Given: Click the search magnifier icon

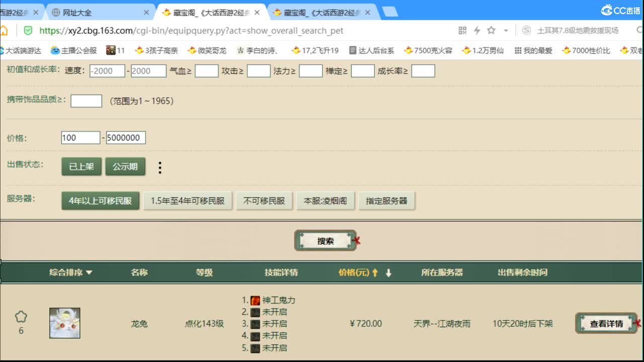Looking at the screenshot, I should click(640, 31).
